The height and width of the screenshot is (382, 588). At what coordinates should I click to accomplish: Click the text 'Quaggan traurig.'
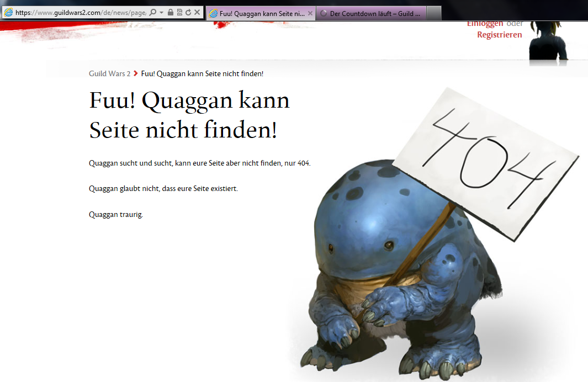click(116, 214)
